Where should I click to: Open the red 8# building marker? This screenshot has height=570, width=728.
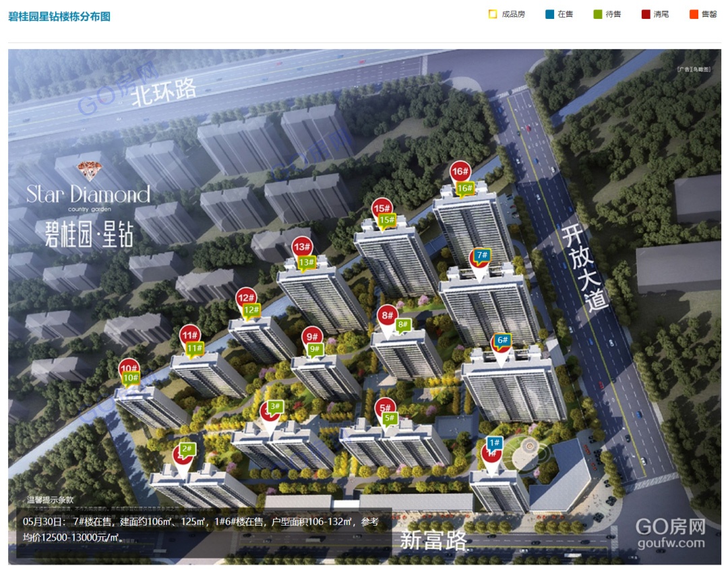click(x=387, y=317)
